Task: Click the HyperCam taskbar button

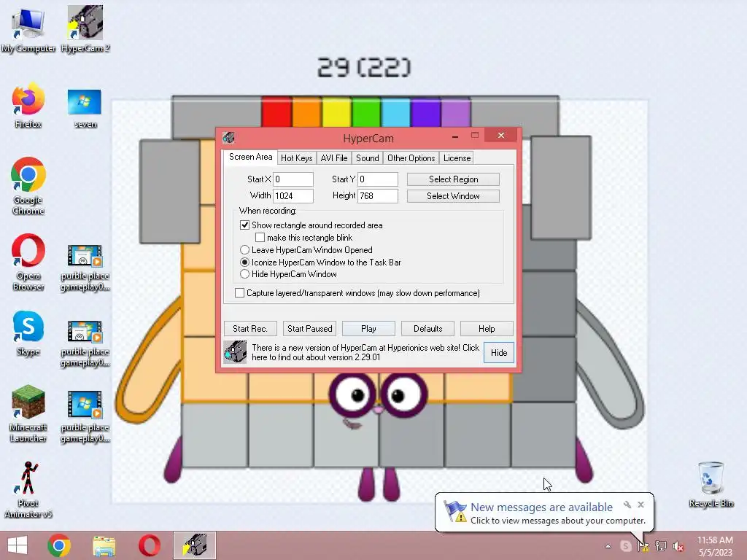Action: (x=194, y=545)
